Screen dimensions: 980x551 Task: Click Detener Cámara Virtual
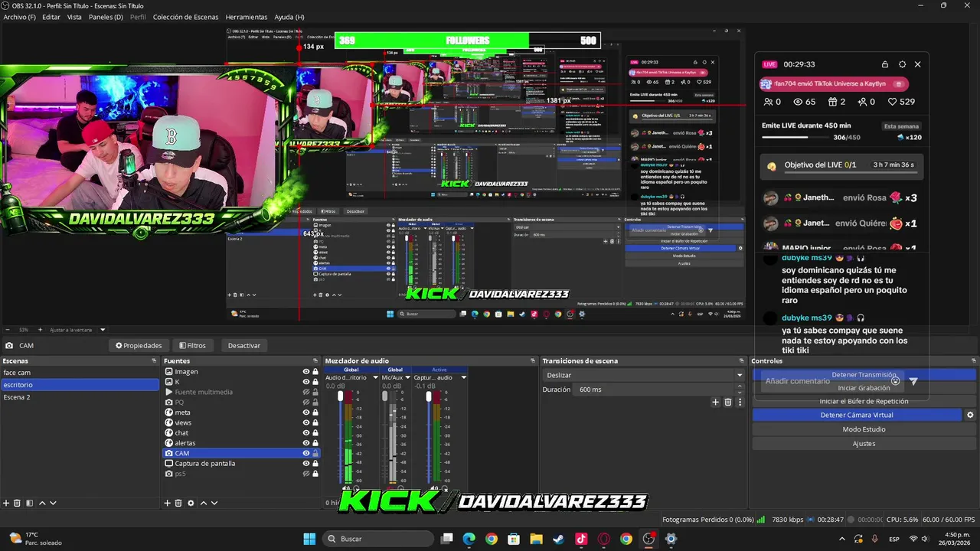[x=857, y=415]
